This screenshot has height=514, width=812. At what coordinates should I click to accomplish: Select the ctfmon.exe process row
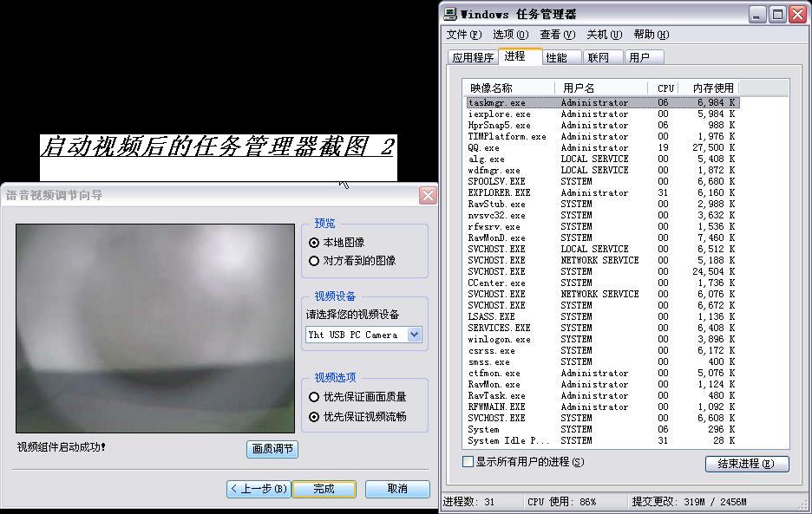[x=602, y=374]
